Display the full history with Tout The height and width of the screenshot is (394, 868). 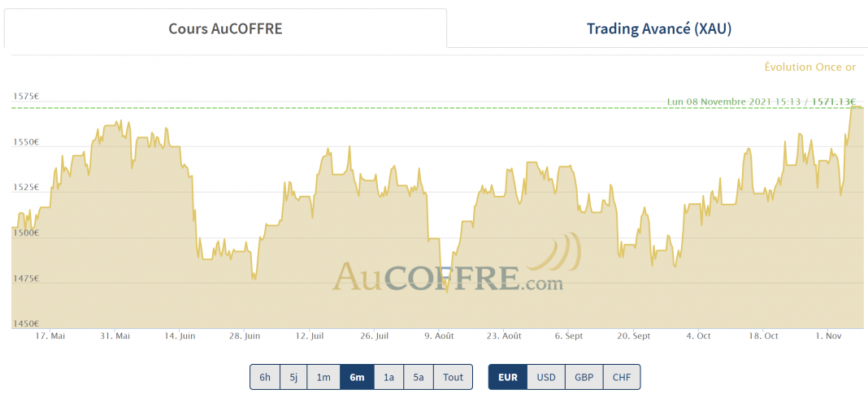[453, 378]
